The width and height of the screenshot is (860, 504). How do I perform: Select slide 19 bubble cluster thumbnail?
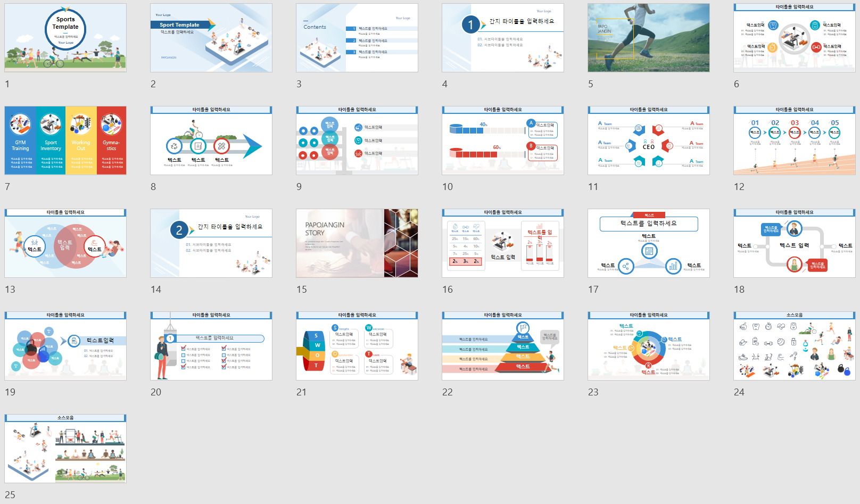click(65, 346)
